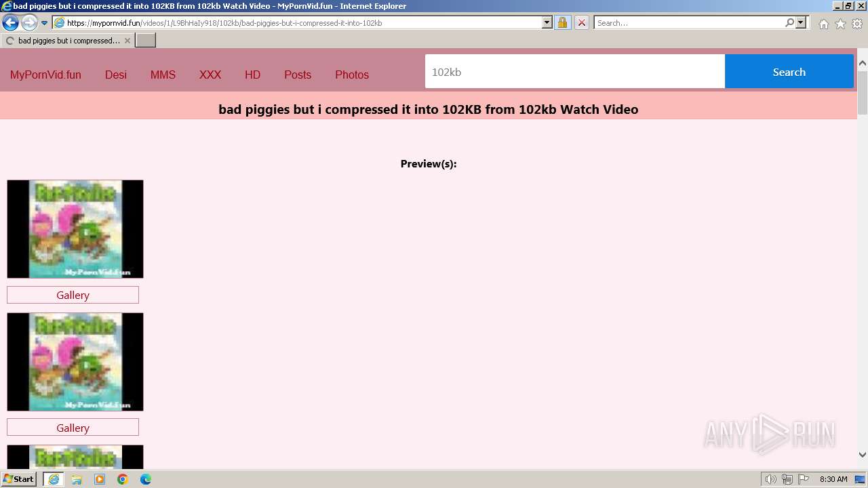Open the Desi menu item
The height and width of the screenshot is (488, 868).
click(116, 75)
